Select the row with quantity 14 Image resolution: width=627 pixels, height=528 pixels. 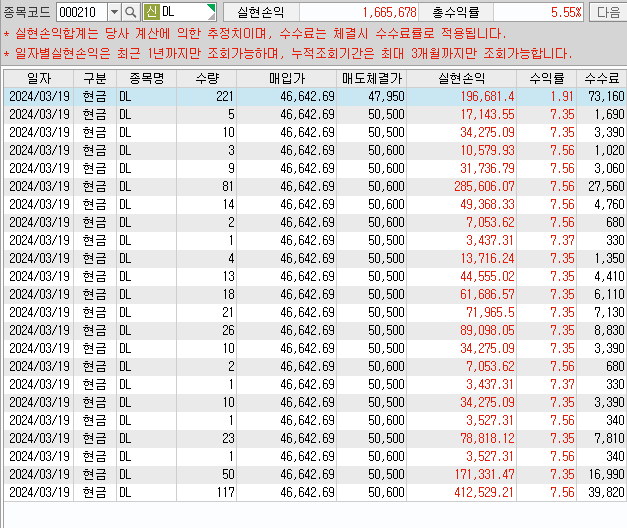coord(315,204)
